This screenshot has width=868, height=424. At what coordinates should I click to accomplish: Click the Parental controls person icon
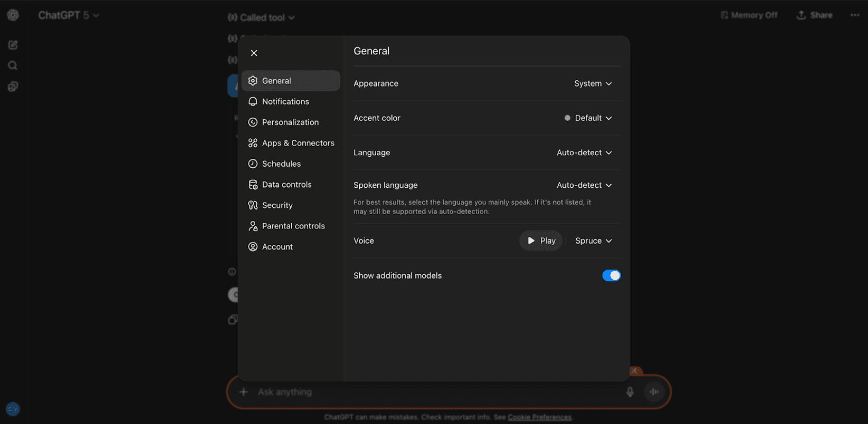253,226
